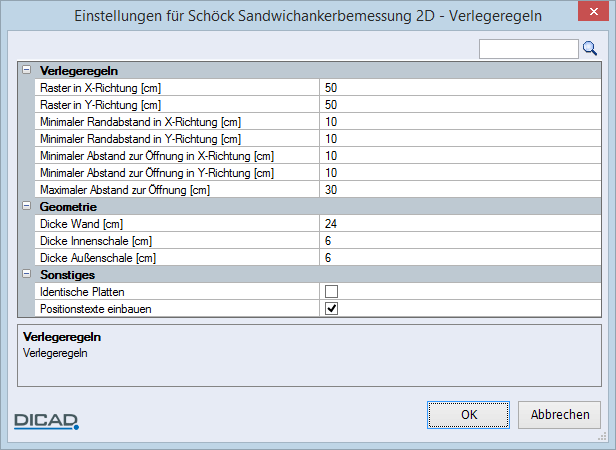Edit Minimaler Abstand zur Öffnung X-Richtung value

(460, 156)
